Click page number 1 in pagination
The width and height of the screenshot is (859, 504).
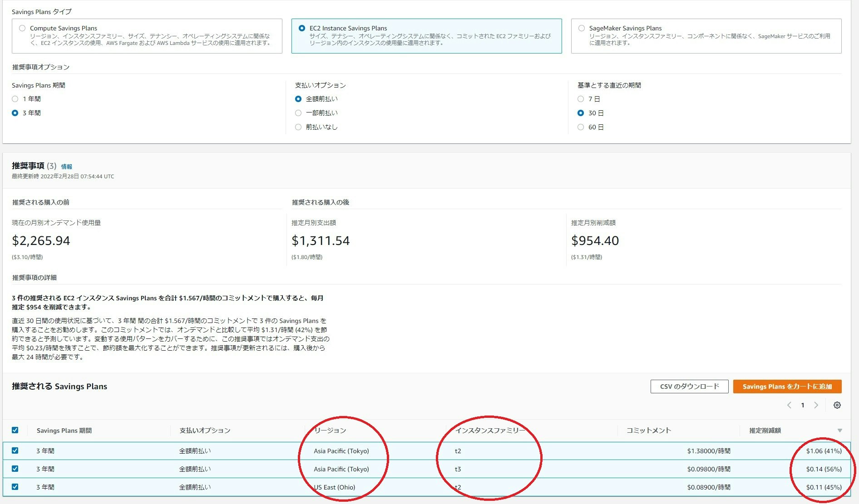(803, 405)
